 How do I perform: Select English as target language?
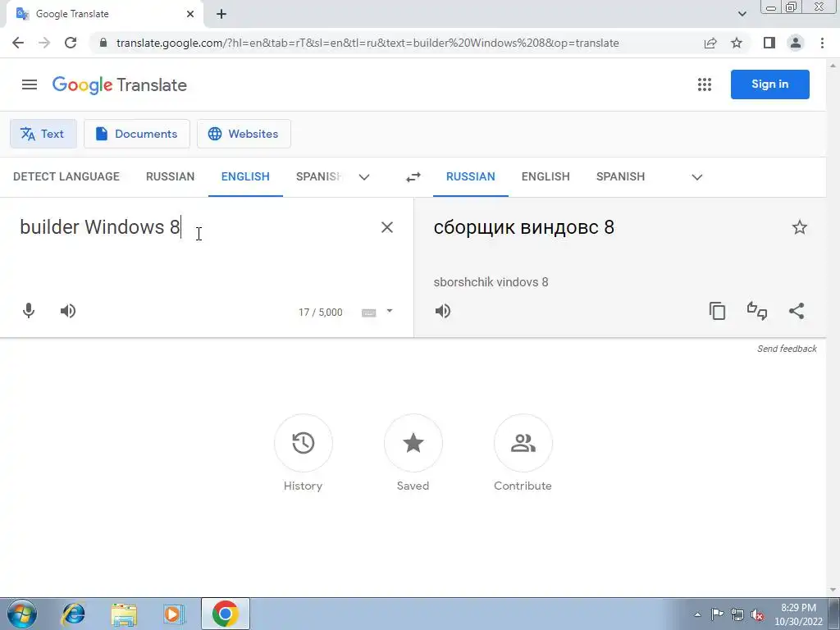pyautogui.click(x=546, y=177)
